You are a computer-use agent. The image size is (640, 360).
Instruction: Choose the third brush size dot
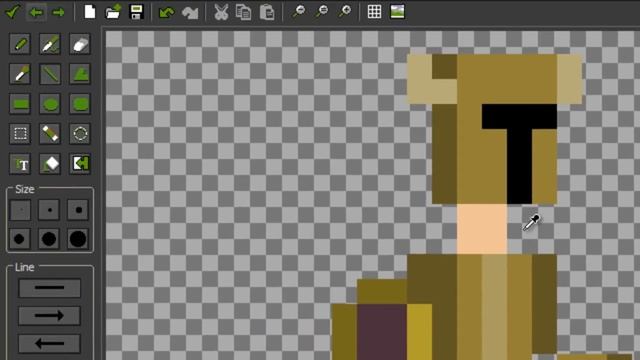pyautogui.click(x=78, y=210)
